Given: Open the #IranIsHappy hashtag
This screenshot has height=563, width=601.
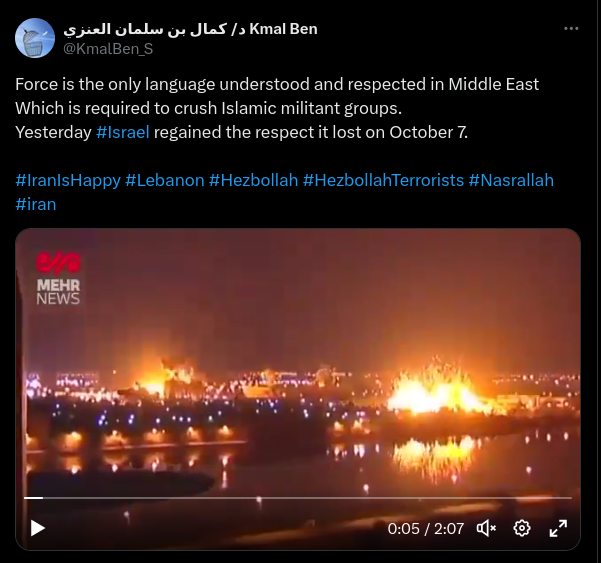Looking at the screenshot, I should tap(68, 180).
